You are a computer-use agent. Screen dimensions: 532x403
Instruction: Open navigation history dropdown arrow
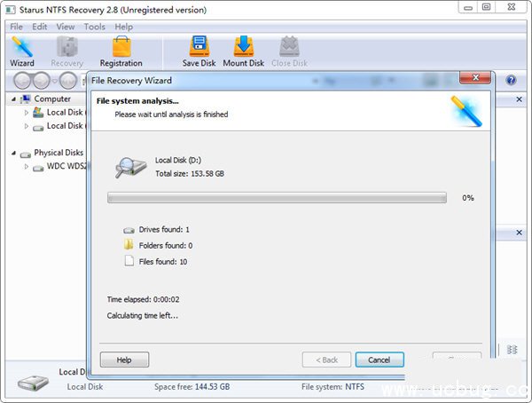point(54,81)
